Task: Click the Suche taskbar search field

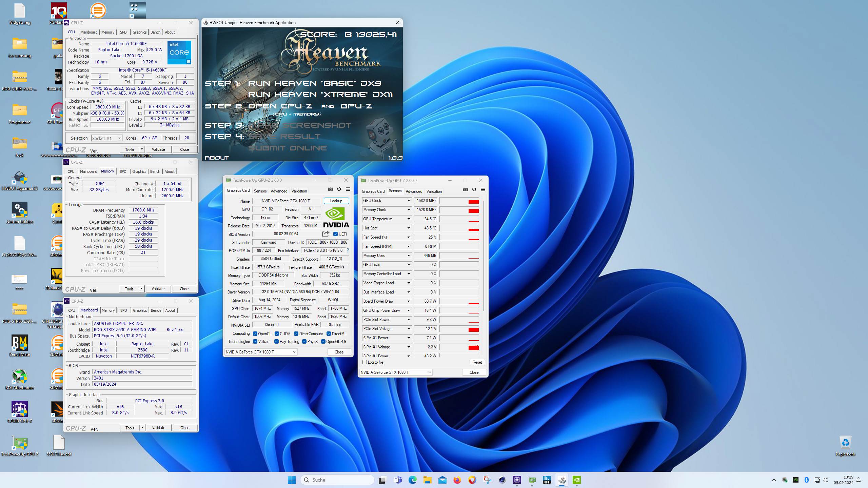Action: [x=337, y=480]
